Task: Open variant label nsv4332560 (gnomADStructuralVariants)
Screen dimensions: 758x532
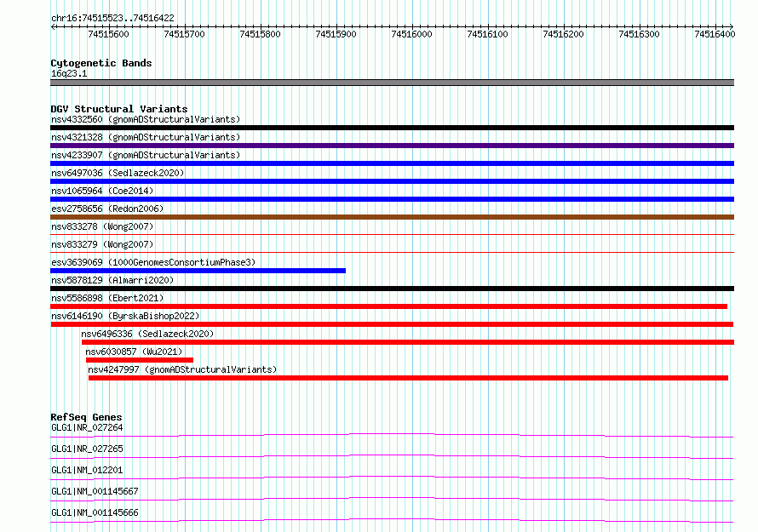Action: pos(146,119)
